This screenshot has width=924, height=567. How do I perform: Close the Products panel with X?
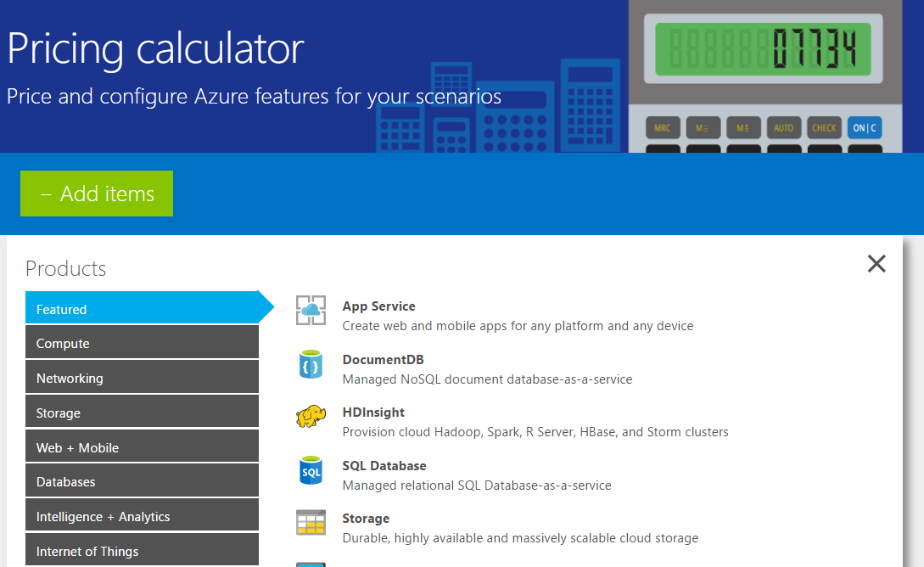click(876, 263)
